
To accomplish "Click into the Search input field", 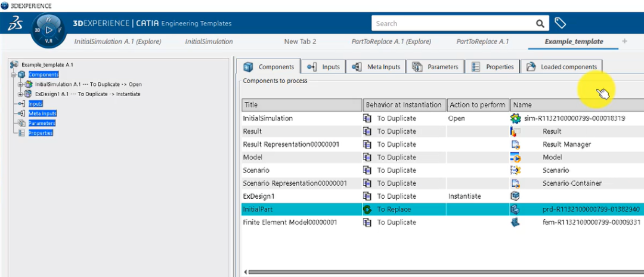I will [x=453, y=23].
